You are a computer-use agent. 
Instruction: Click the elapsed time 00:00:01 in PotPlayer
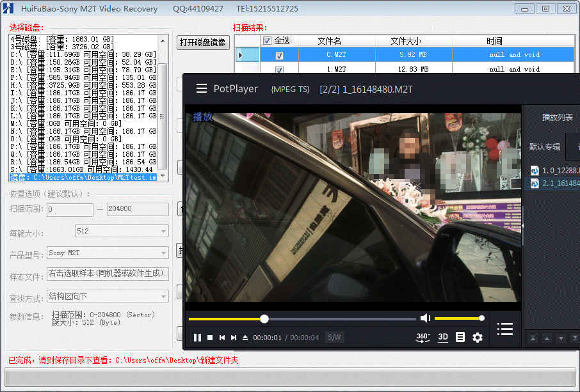[x=267, y=338]
